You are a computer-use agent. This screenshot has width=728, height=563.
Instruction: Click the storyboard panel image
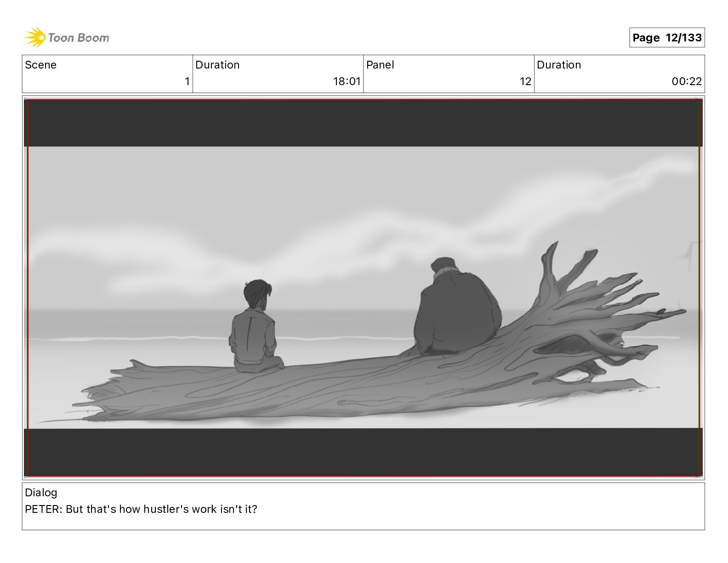coord(363,288)
